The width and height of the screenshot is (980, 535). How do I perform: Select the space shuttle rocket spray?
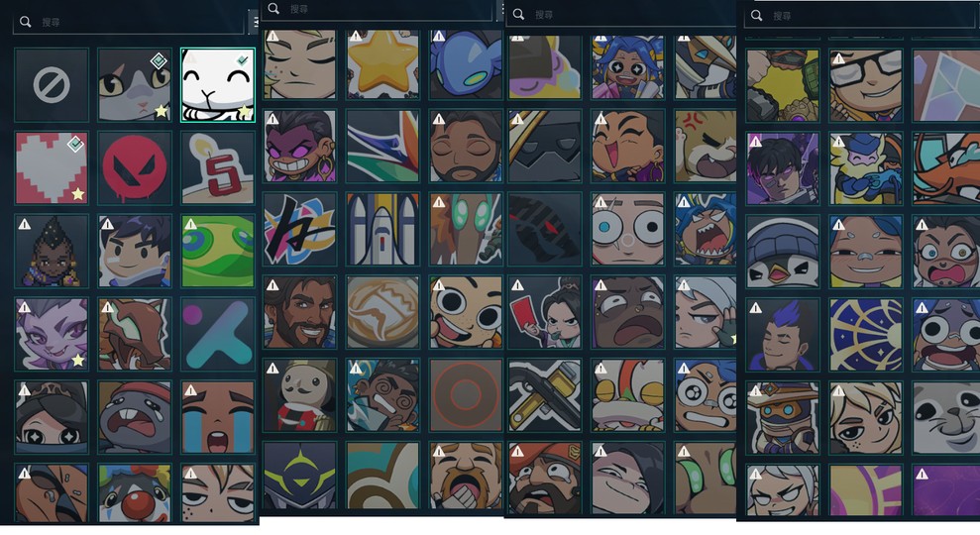pos(382,230)
